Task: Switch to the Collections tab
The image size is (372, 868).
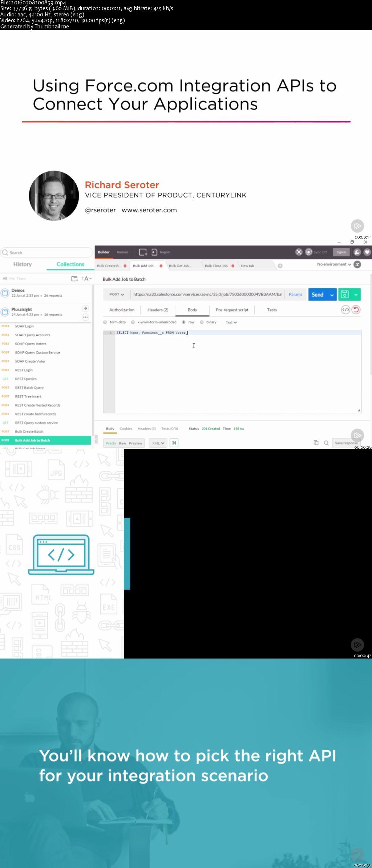Action: tap(70, 264)
